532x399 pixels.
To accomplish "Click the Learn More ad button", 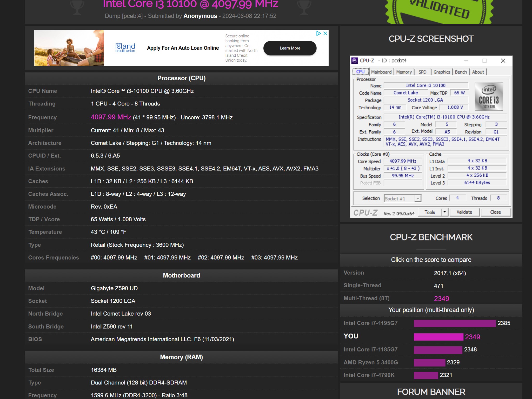I will [290, 48].
